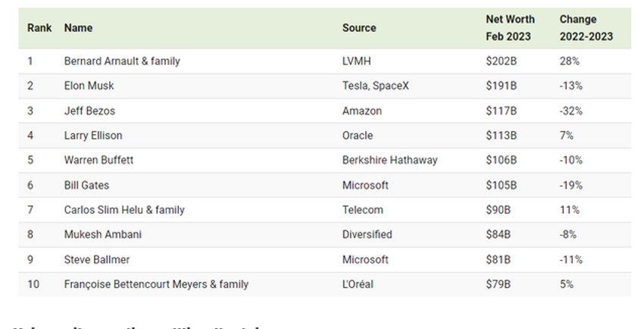644x329 pixels.
Task: Click the Rank column header
Action: point(39,27)
